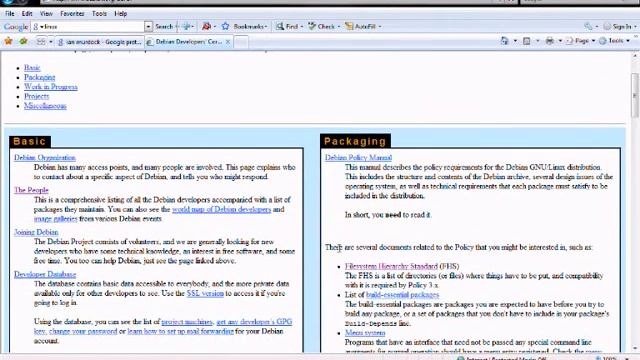This screenshot has width=640, height=360.
Task: Open Favorites Center star icon
Action: [8, 41]
